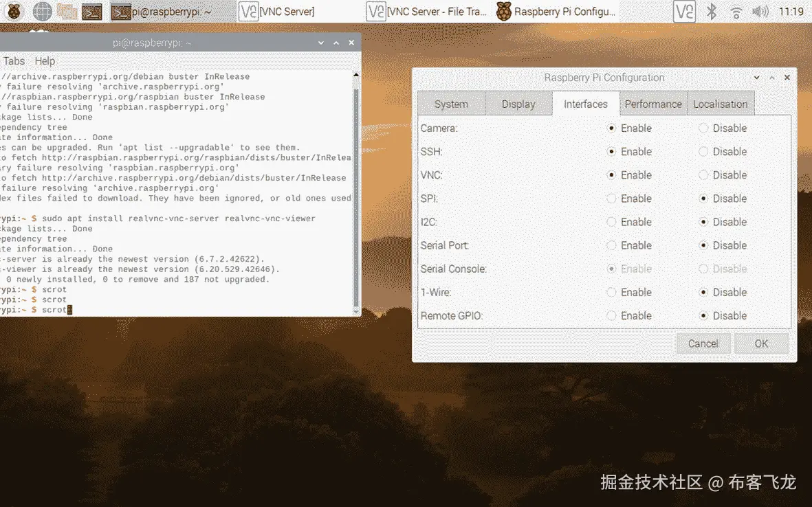
Task: Disable Remote GPIO
Action: pyautogui.click(x=703, y=315)
